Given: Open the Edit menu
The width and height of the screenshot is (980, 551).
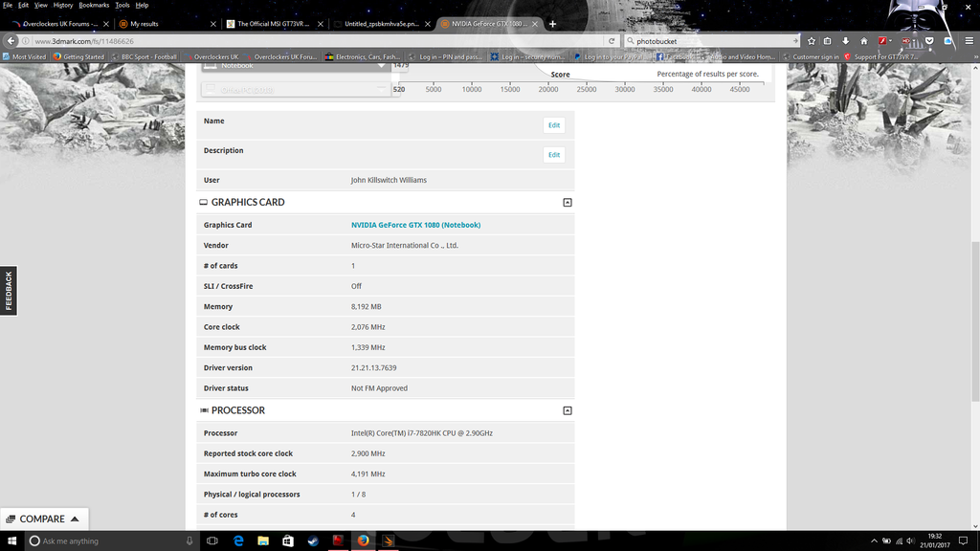Looking at the screenshot, I should coord(23,5).
